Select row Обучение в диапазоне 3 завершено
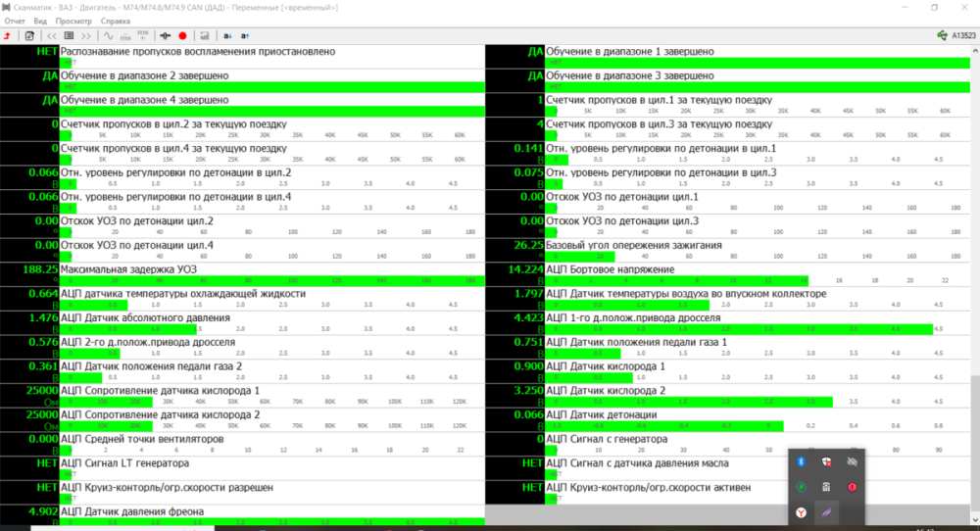980x531 pixels. (x=727, y=81)
